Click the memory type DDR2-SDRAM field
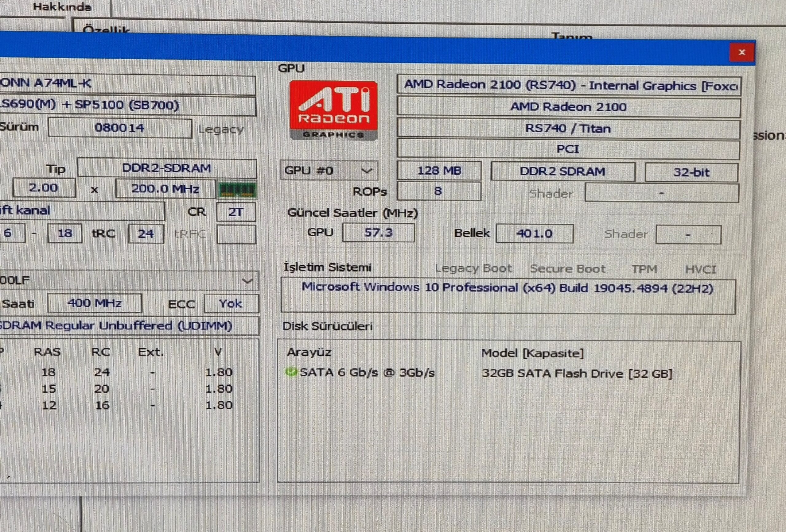The image size is (786, 532). pos(167,168)
